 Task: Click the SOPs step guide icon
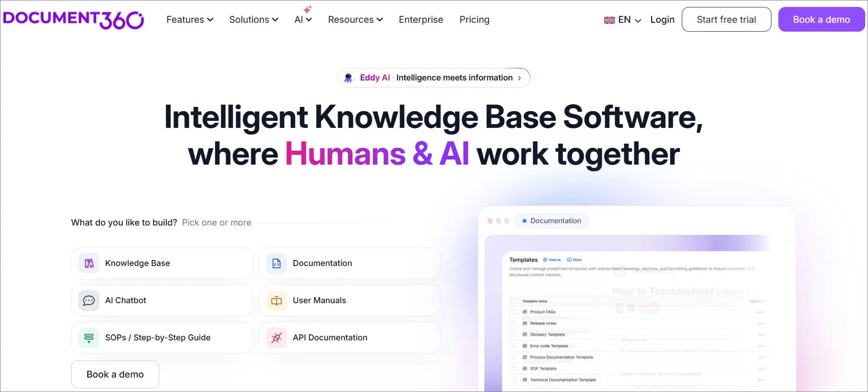tap(89, 338)
